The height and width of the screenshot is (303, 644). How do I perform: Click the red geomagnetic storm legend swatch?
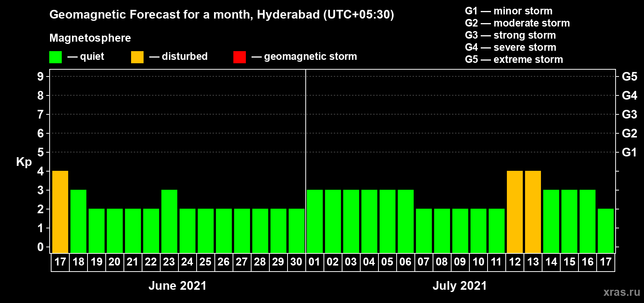[239, 57]
